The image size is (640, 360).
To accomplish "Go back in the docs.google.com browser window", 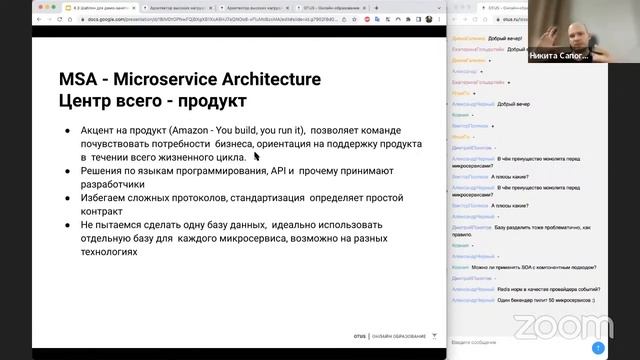I will [x=39, y=19].
